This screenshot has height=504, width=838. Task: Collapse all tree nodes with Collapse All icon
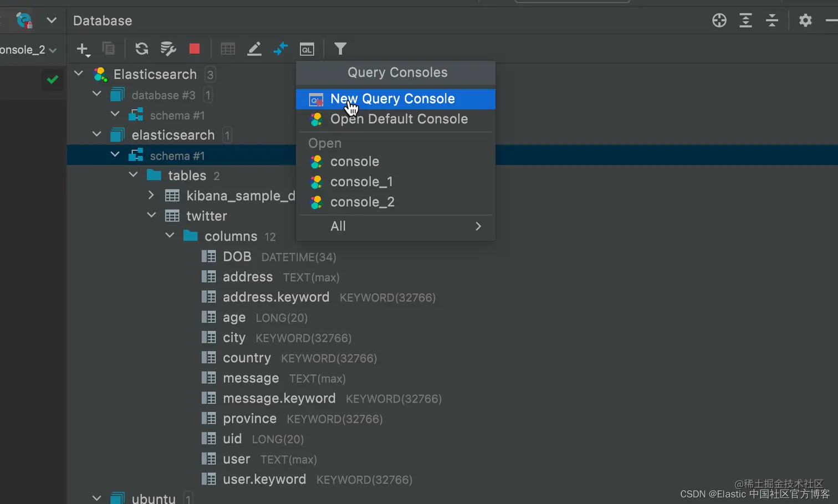(x=771, y=20)
